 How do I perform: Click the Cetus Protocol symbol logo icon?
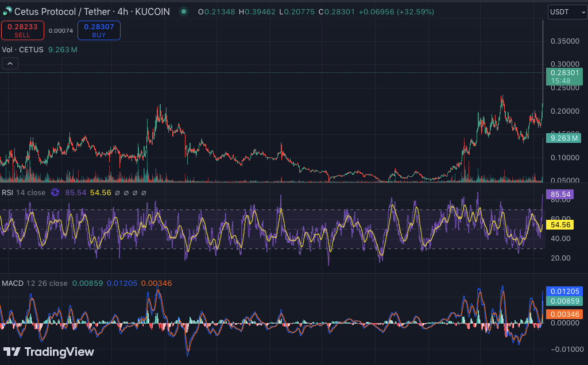pos(7,11)
